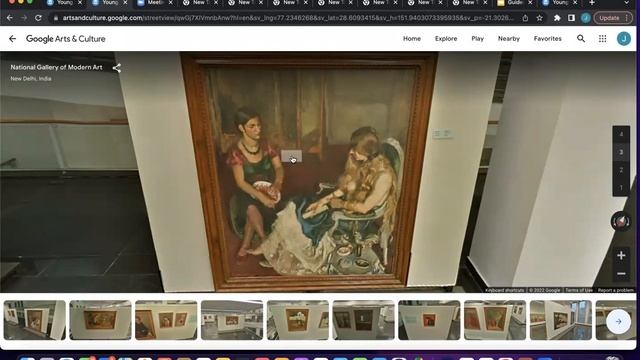The width and height of the screenshot is (640, 360).
Task: Close the Guide tab
Action: pos(530,3)
